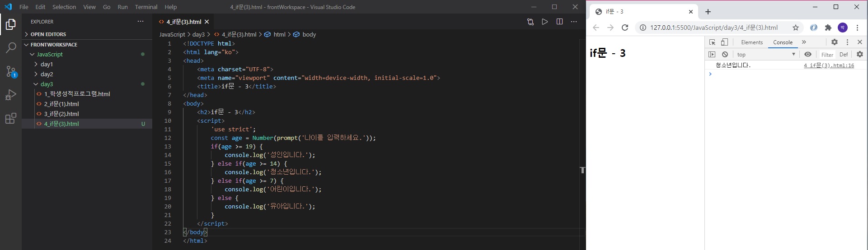Image resolution: width=868 pixels, height=250 pixels.
Task: Collapse the JavaScript folder
Action: 87,54
